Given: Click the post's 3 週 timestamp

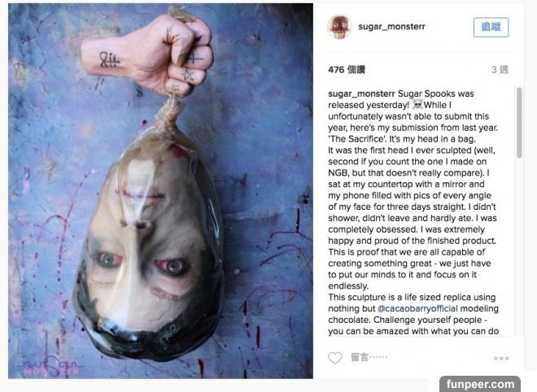Looking at the screenshot, I should tap(500, 69).
